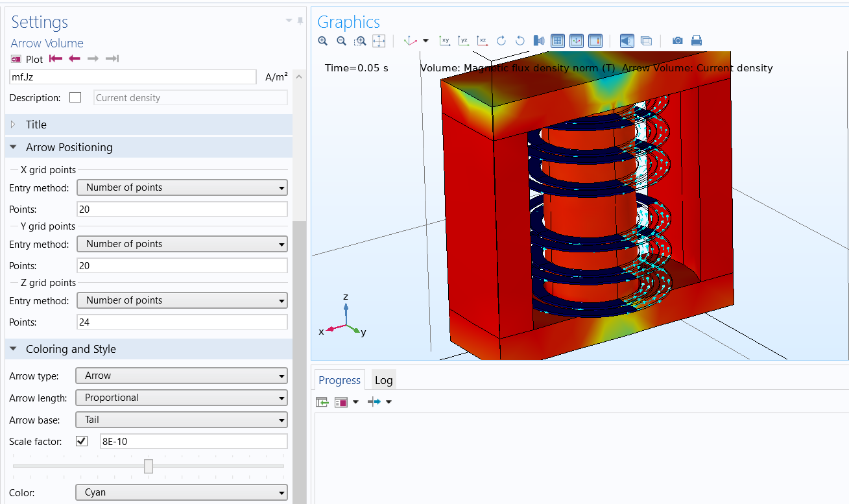Click the Zoom Out icon
Image resolution: width=849 pixels, height=504 pixels.
click(x=341, y=41)
